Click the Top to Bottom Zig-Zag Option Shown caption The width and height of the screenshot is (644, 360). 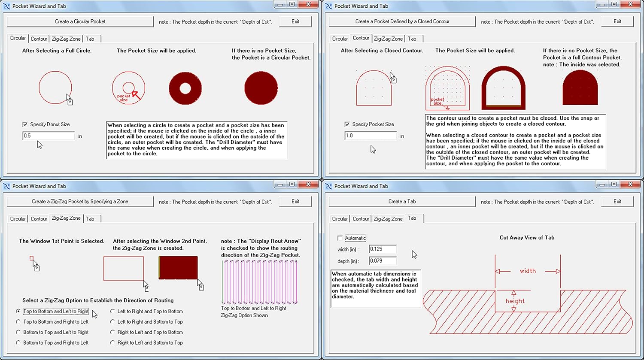[253, 312]
